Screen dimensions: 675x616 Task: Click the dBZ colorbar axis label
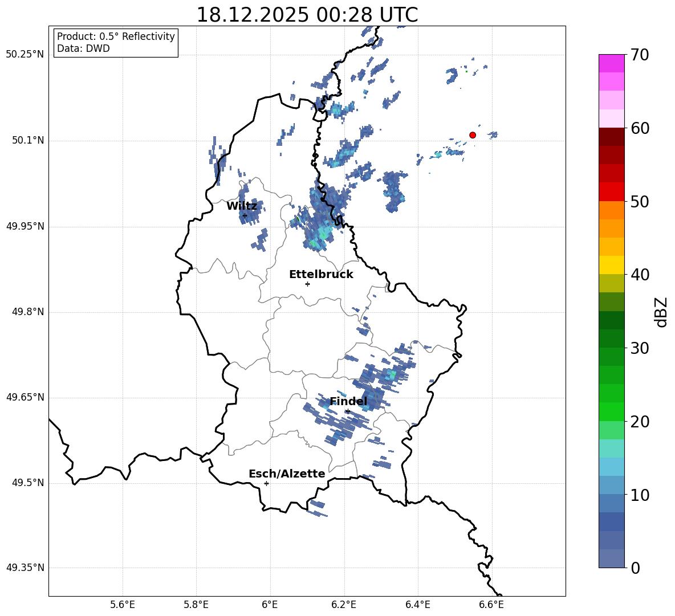pos(661,312)
